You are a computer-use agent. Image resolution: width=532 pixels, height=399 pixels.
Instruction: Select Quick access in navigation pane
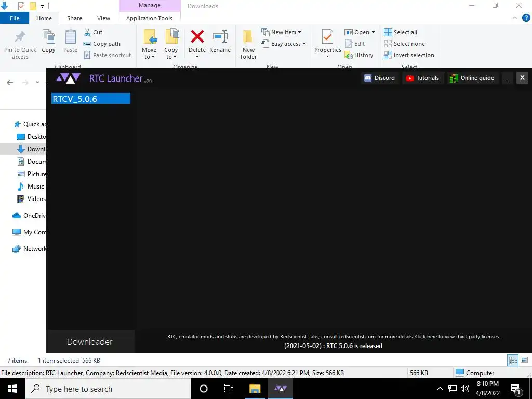tap(30, 124)
